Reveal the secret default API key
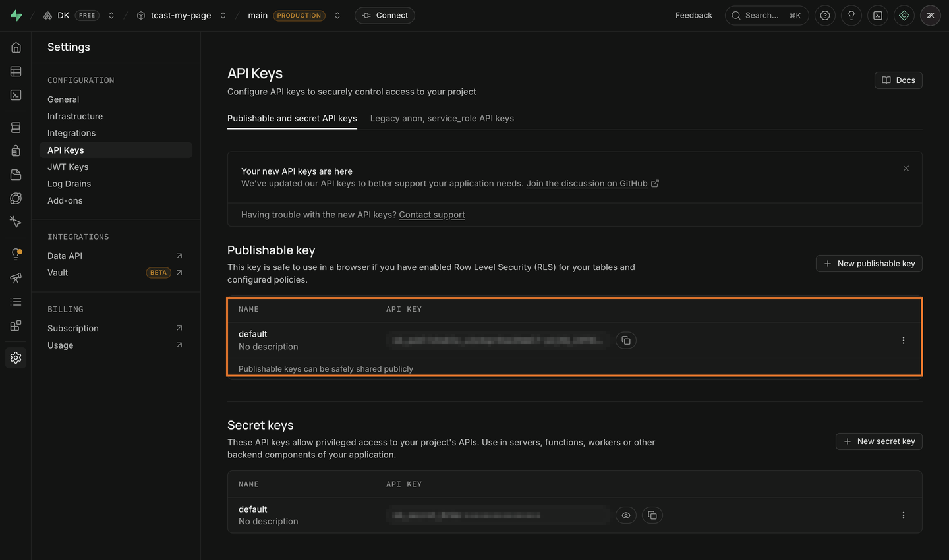This screenshot has height=560, width=949. tap(626, 515)
